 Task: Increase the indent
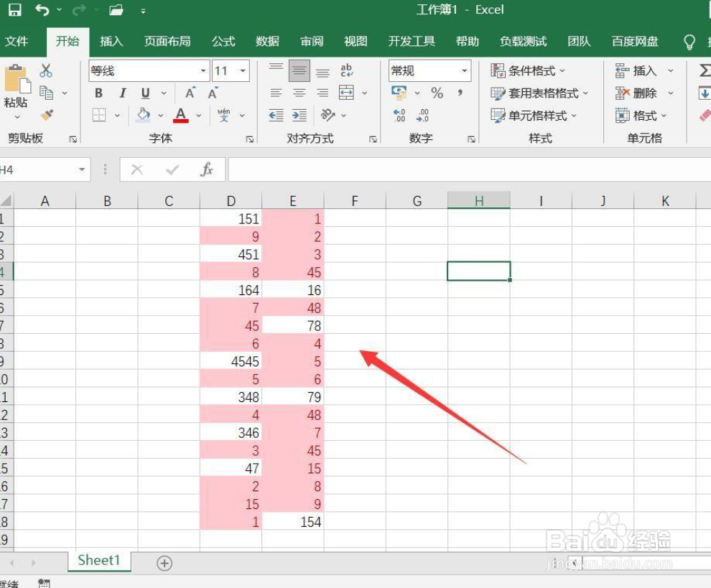tap(299, 115)
